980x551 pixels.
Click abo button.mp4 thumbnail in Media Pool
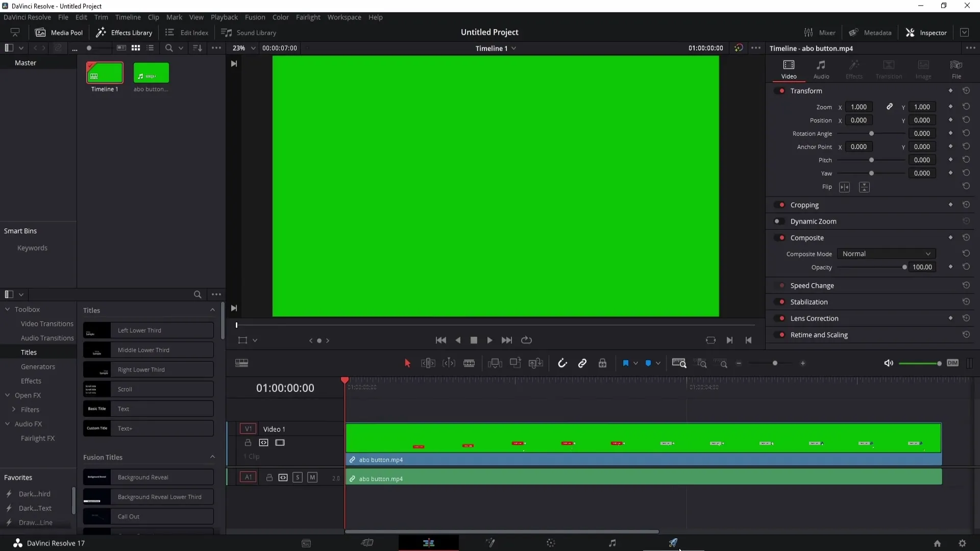coord(151,73)
